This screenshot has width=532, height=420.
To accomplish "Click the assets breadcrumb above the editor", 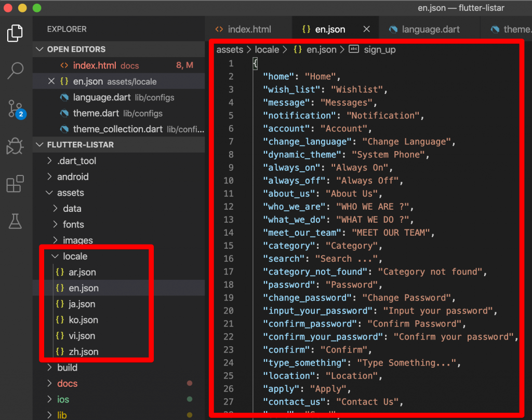I will pos(230,49).
